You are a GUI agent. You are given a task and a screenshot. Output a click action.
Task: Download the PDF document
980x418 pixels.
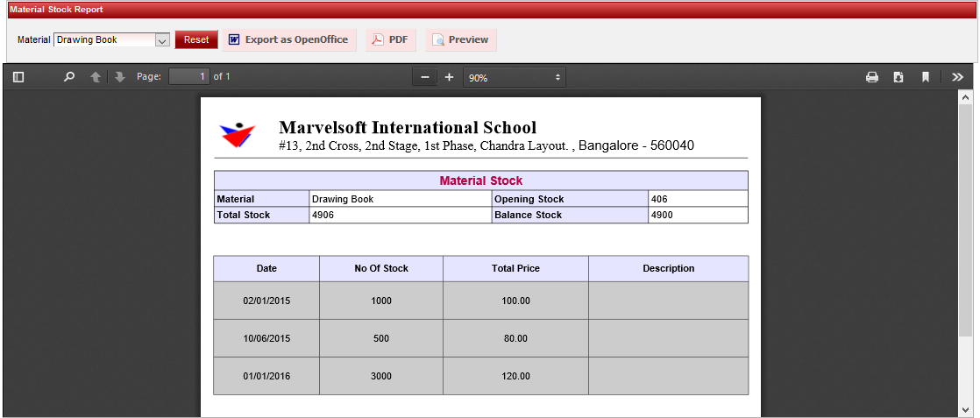tap(898, 77)
